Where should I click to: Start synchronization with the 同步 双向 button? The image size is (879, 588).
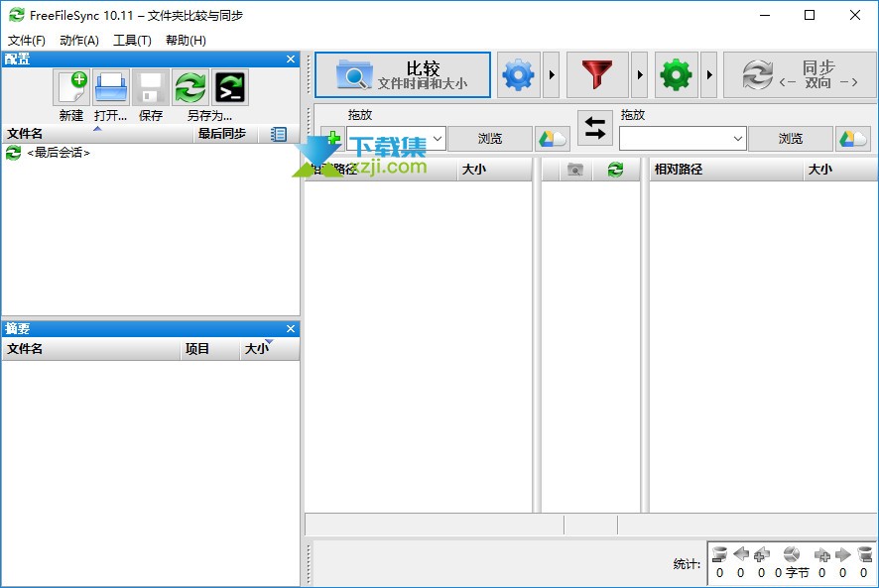tap(800, 75)
